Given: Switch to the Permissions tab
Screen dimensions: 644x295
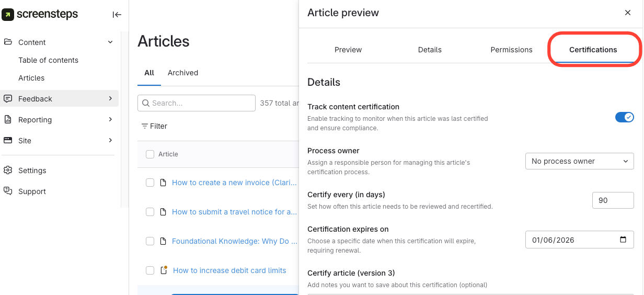Looking at the screenshot, I should point(511,50).
